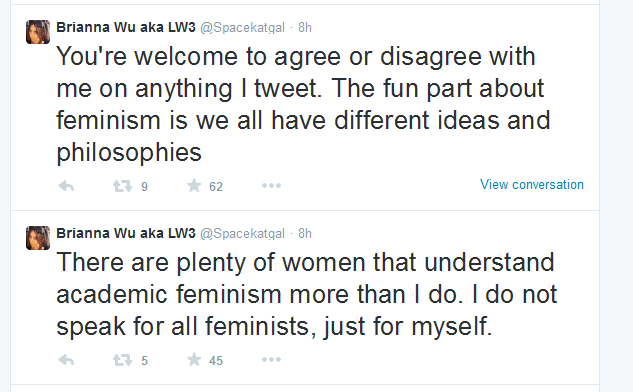Image resolution: width=633 pixels, height=392 pixels.
Task: Open the 8h timestamp of the 'philosophies' tweet
Action: 305,27
